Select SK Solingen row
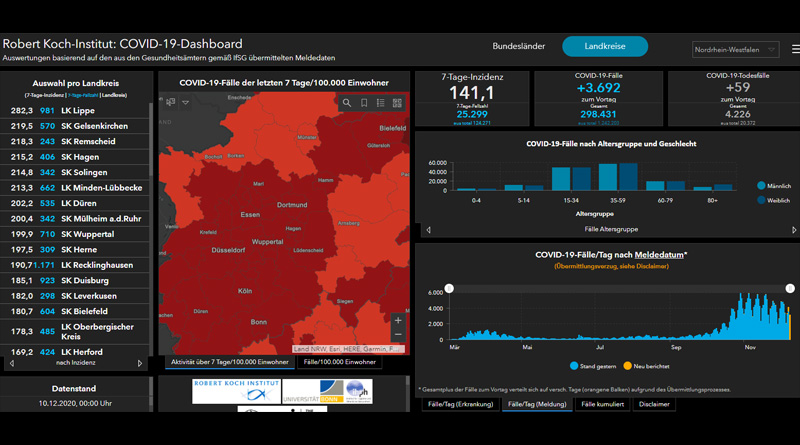Image resolution: width=800 pixels, height=445 pixels. [x=74, y=172]
